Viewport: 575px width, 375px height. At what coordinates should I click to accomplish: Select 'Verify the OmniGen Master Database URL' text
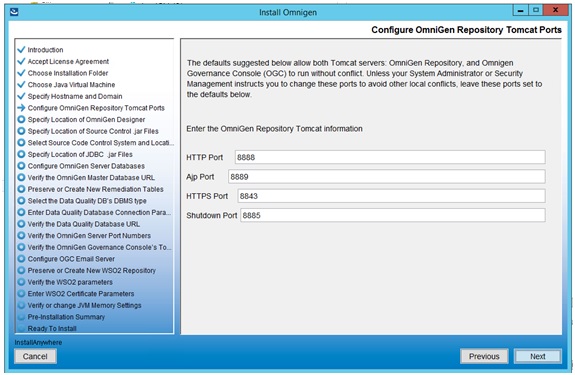click(x=91, y=177)
